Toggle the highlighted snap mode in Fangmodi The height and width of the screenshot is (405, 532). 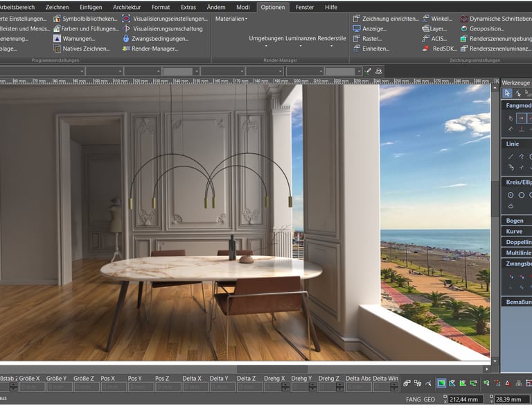521,118
